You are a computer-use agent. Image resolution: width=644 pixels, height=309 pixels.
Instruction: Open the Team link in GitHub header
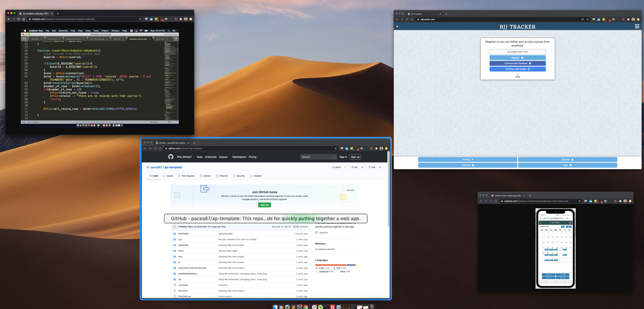[200, 157]
